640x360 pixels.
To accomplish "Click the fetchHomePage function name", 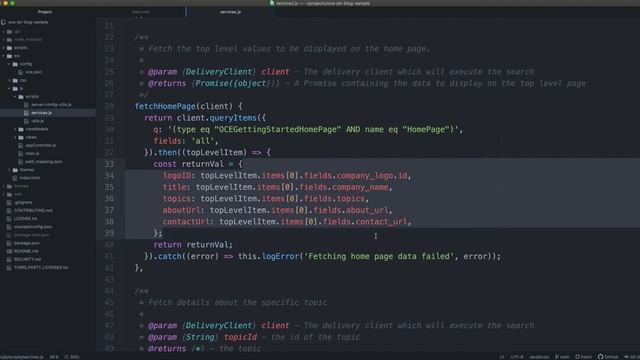I will tap(165, 106).
